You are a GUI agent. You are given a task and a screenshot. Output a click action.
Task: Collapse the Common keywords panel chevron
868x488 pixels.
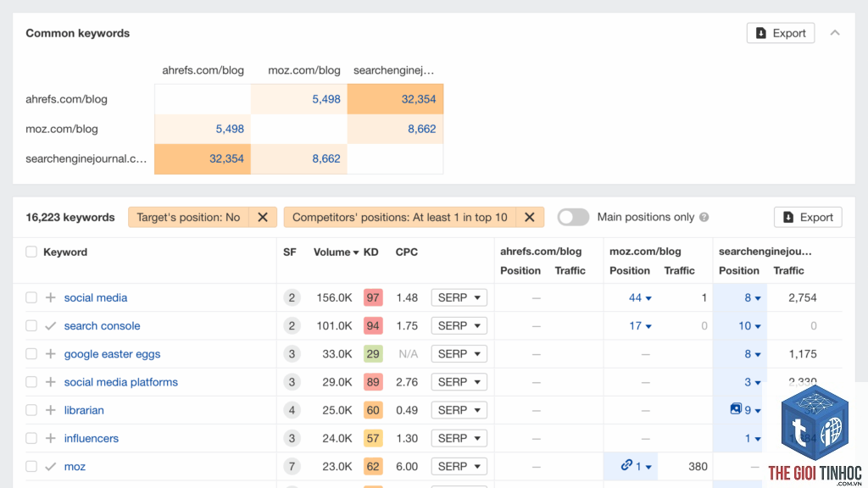pos(835,33)
